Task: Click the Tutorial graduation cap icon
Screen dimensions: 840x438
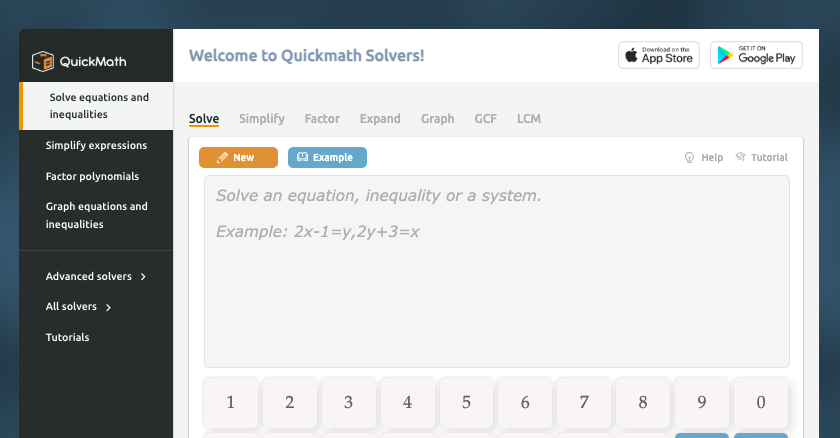Action: 740,156
